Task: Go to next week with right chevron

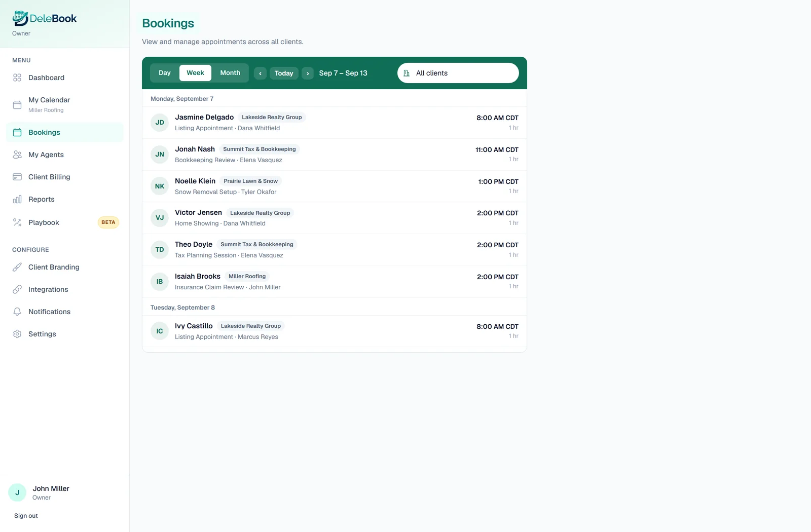Action: 308,73
